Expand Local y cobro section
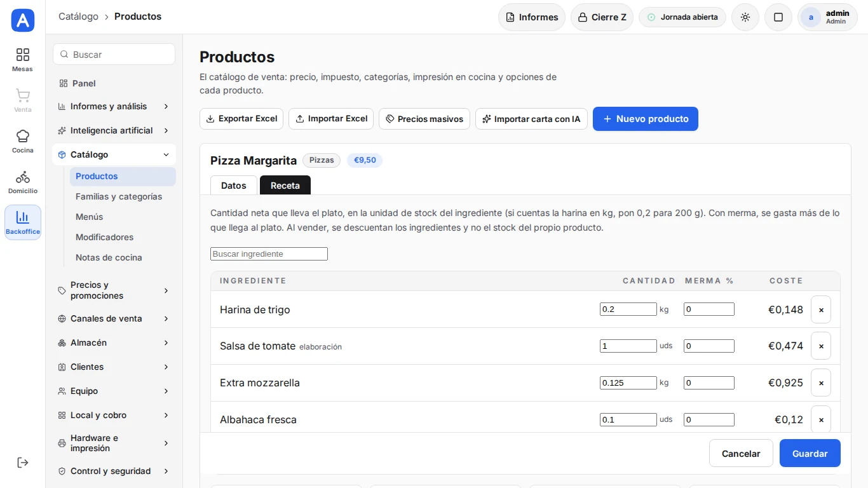Screen dimensions: 868x488 coord(114,415)
